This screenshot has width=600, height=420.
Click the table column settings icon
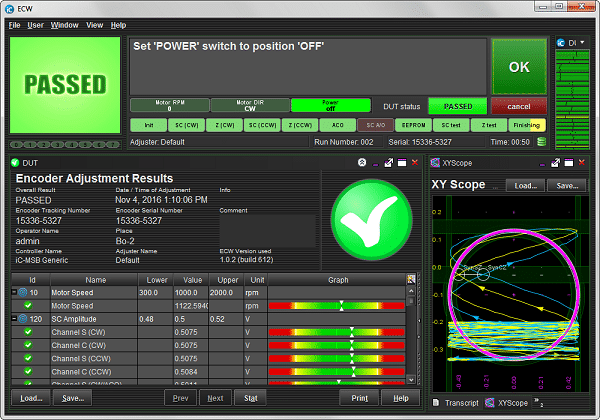coord(410,280)
